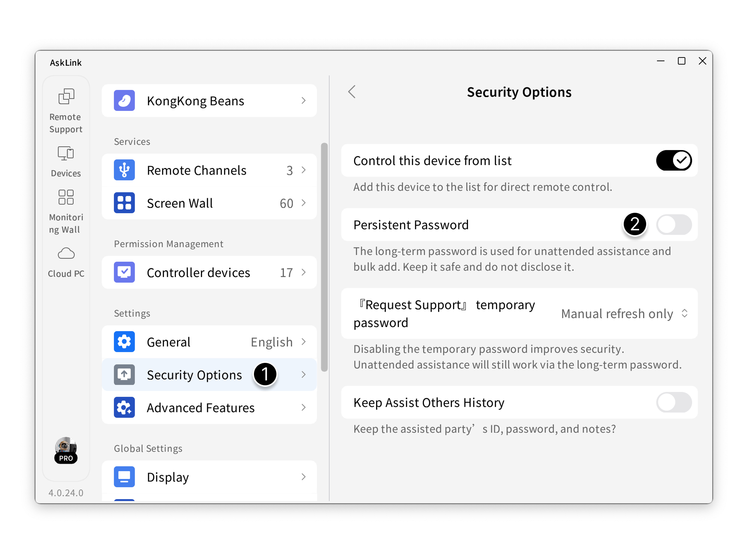Select Security Options menu item

(x=194, y=375)
